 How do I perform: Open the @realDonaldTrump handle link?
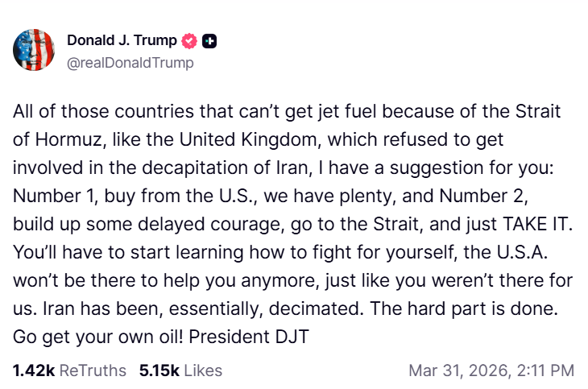[130, 62]
